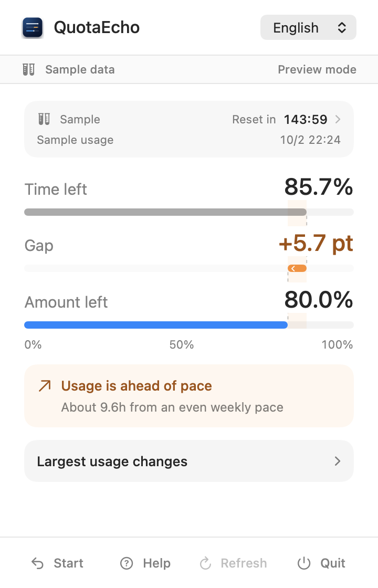Expand the Reset in chevron arrow
The height and width of the screenshot is (588, 378).
(338, 119)
